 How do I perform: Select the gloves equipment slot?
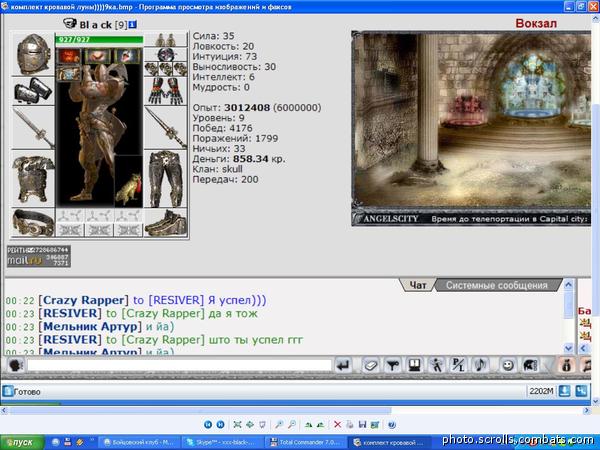tap(166, 91)
